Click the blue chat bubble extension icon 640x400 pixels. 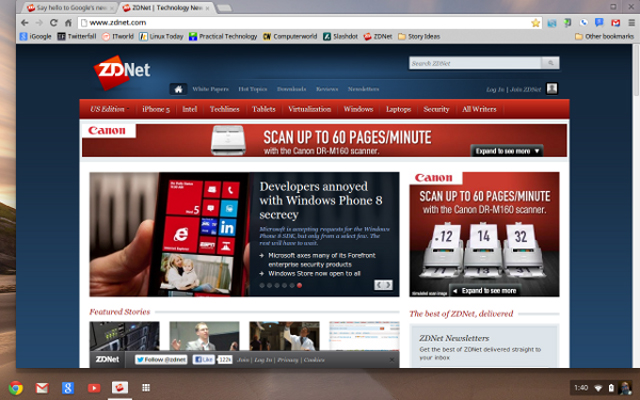click(599, 22)
